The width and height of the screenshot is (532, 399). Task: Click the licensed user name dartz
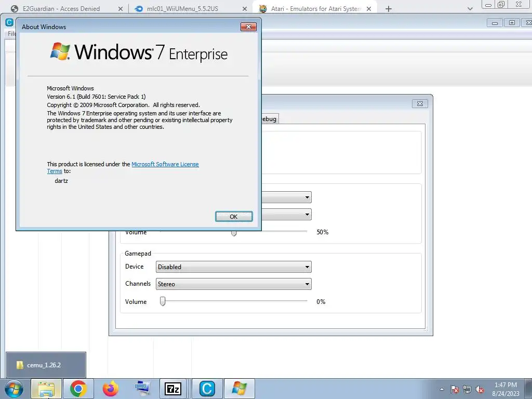(x=61, y=181)
